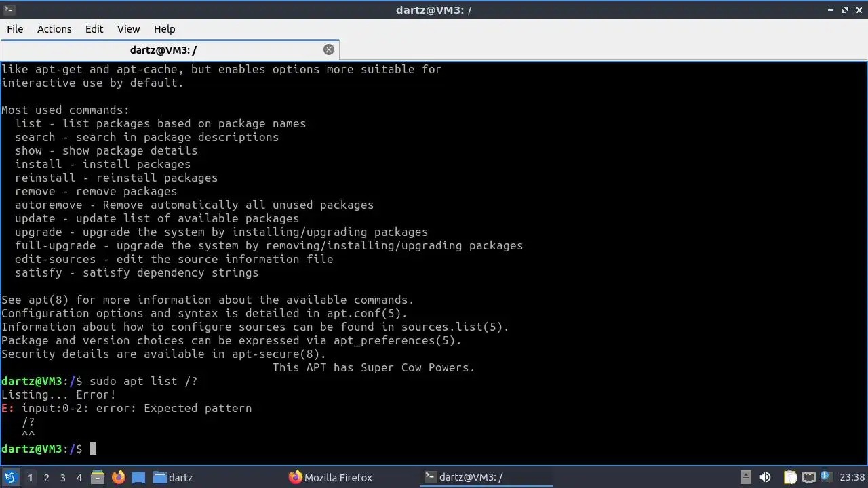This screenshot has height=488, width=868.
Task: Click the 'list - list packages' line
Action: pos(160,123)
